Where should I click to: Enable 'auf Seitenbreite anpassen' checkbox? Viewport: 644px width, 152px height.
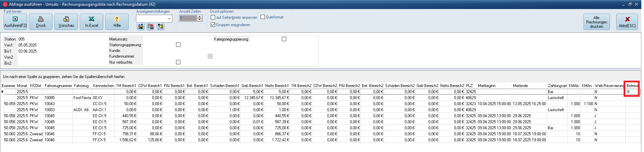pyautogui.click(x=213, y=17)
